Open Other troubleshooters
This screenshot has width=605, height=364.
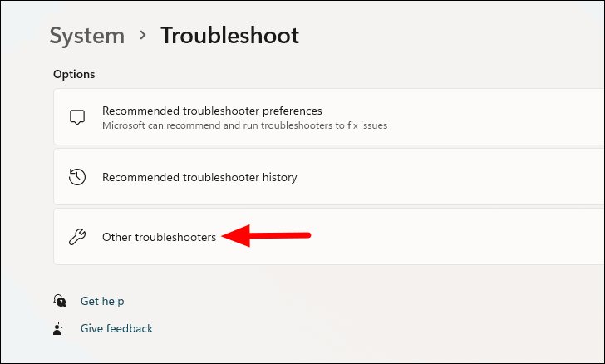point(329,237)
